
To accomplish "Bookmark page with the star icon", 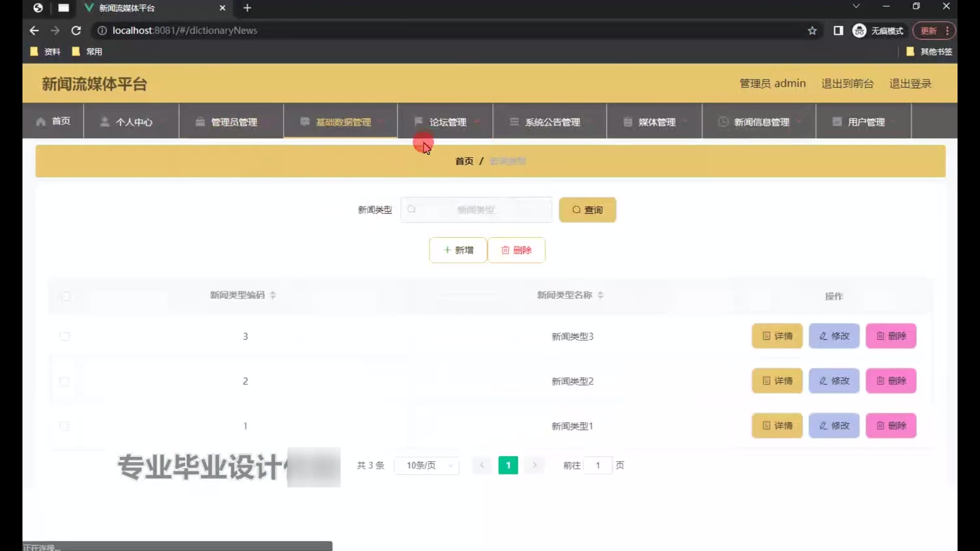I will (812, 31).
